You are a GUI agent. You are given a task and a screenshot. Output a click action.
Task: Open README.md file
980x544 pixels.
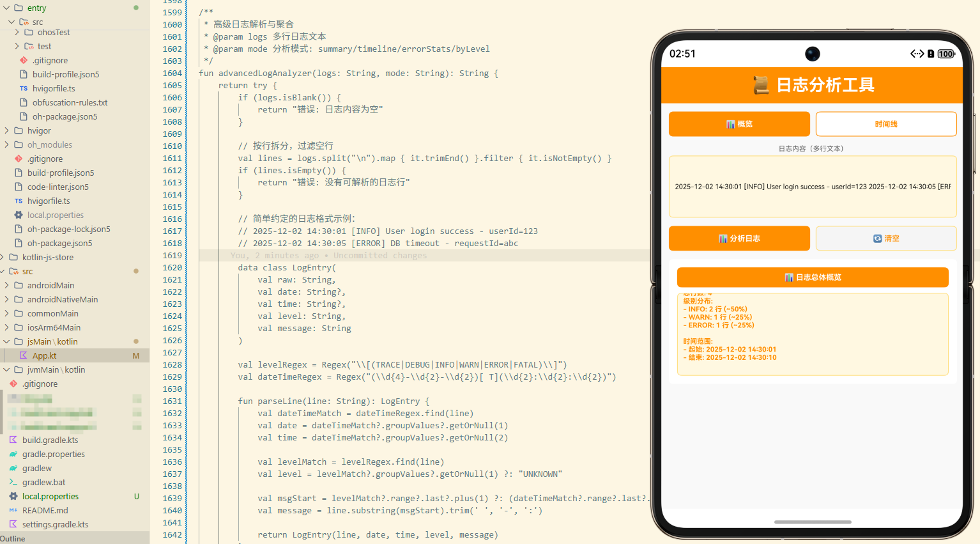(45, 510)
